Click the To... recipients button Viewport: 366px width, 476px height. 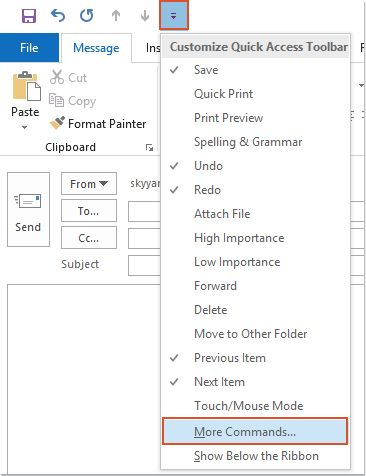tap(89, 211)
